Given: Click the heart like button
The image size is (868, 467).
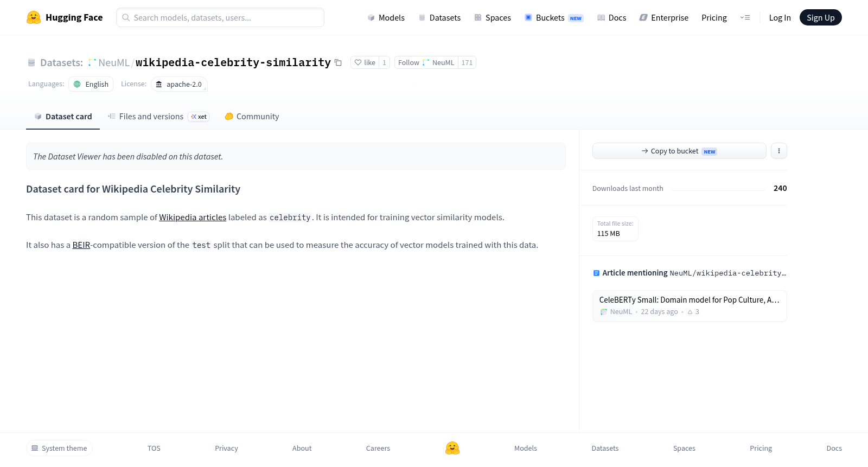Looking at the screenshot, I should [365, 62].
